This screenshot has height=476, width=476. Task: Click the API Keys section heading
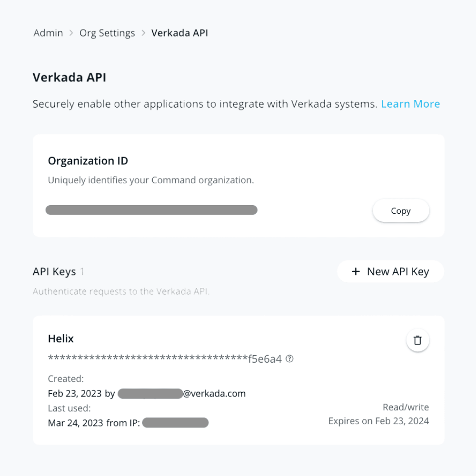(x=54, y=272)
